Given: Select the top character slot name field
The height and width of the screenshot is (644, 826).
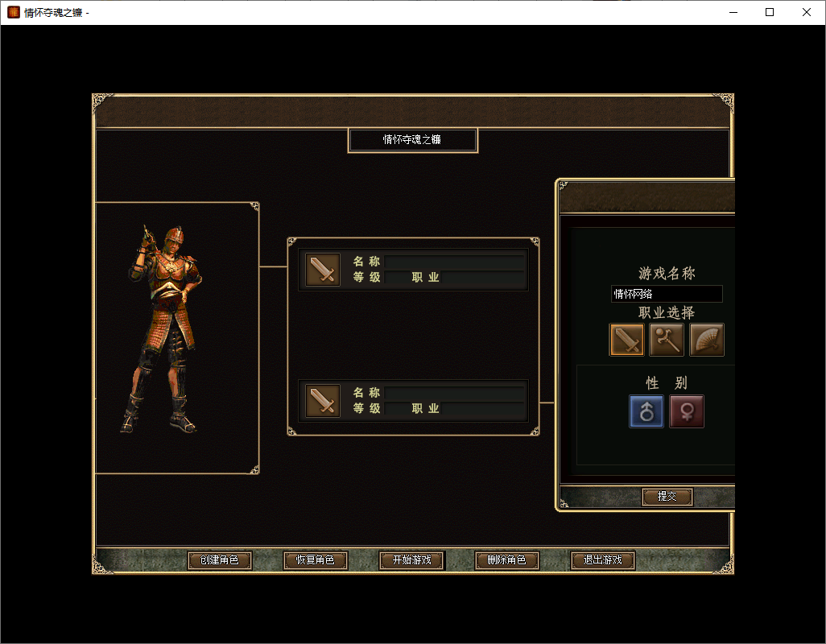Looking at the screenshot, I should (x=454, y=262).
